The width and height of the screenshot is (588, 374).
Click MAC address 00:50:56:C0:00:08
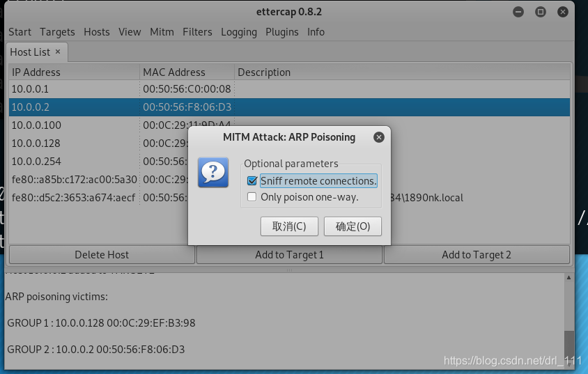click(x=187, y=89)
